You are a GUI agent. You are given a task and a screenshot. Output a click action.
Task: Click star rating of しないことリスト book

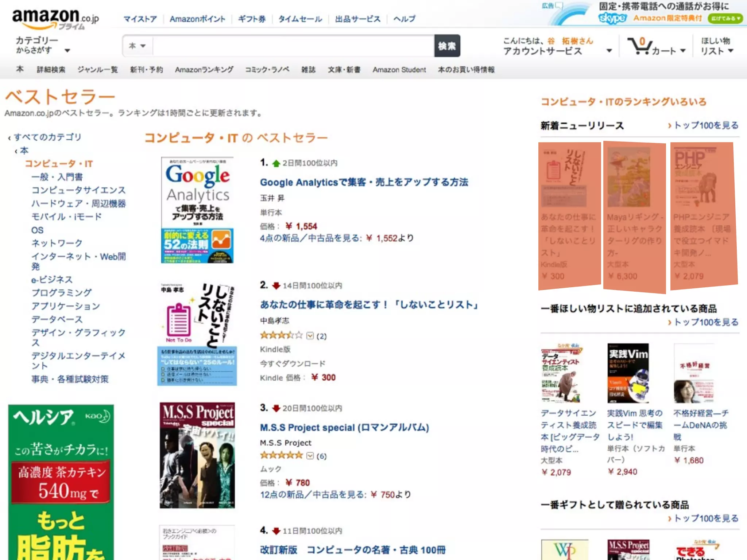pos(281,335)
